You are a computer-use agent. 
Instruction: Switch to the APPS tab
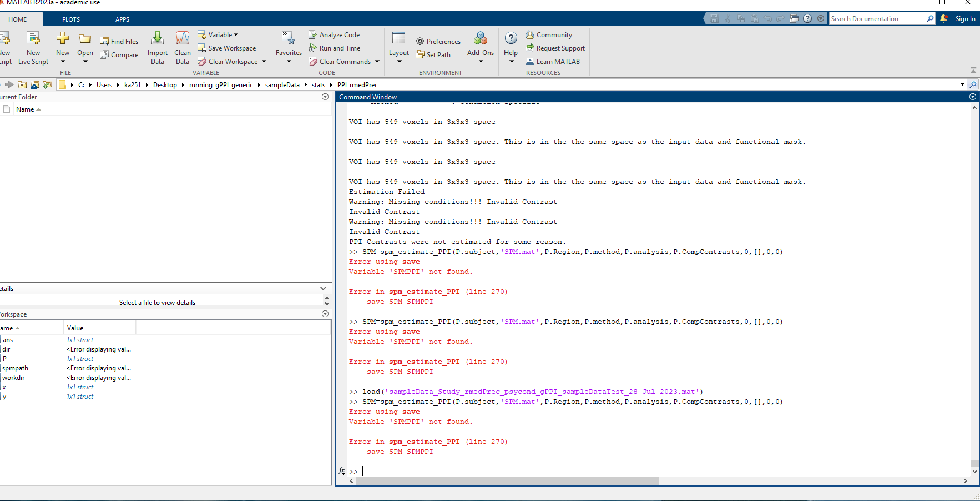tap(122, 19)
